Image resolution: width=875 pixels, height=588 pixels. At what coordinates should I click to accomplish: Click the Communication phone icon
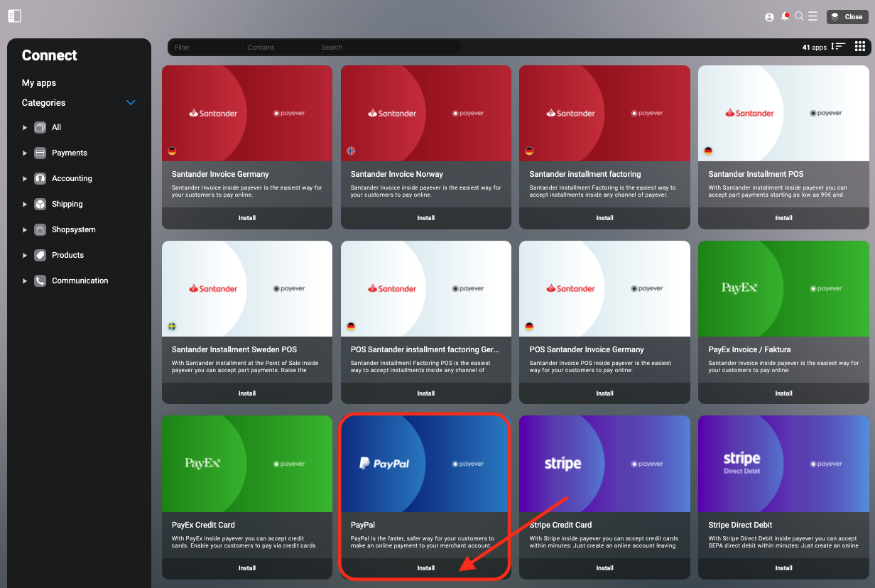[x=40, y=281]
